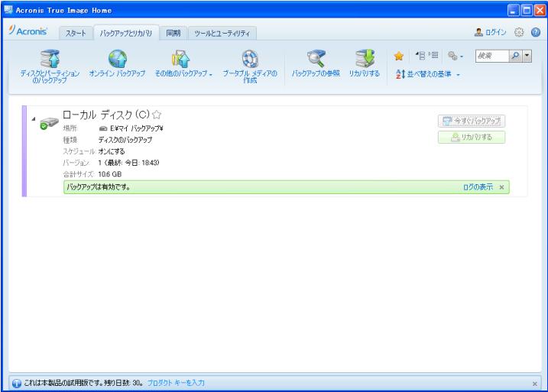Click the プロダクト キーを入力 link
The image size is (548, 392).
[x=176, y=383]
